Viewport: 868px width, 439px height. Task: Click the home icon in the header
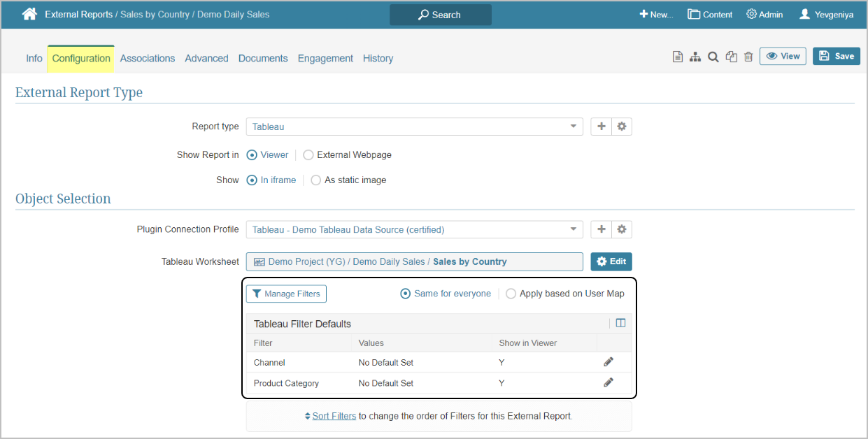click(x=29, y=14)
